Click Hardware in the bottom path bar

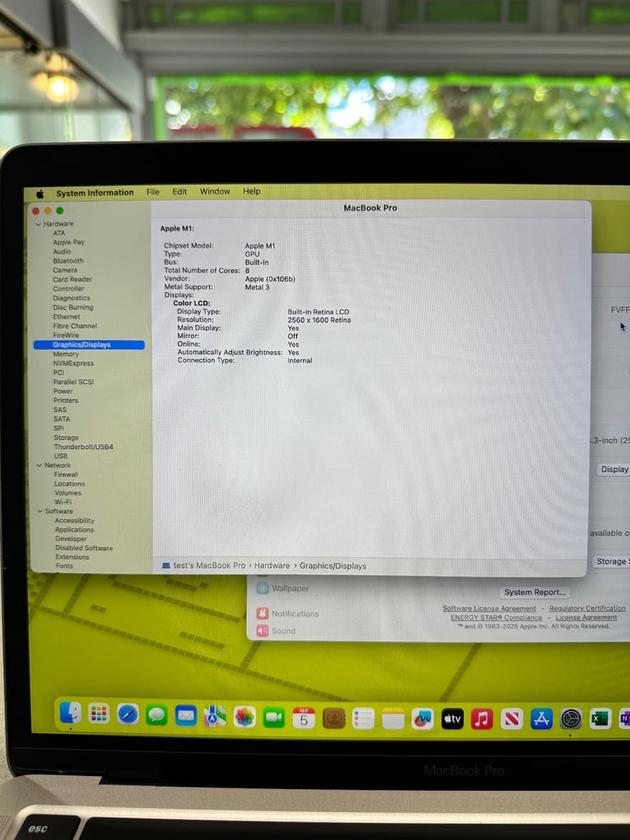272,565
